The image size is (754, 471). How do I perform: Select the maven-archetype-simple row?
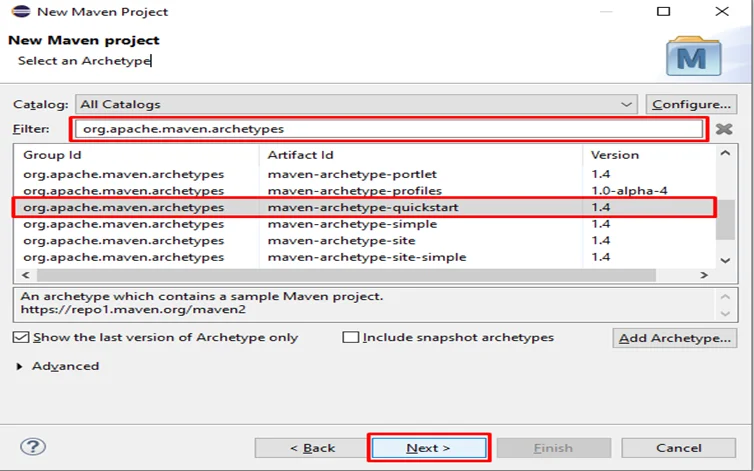365,224
